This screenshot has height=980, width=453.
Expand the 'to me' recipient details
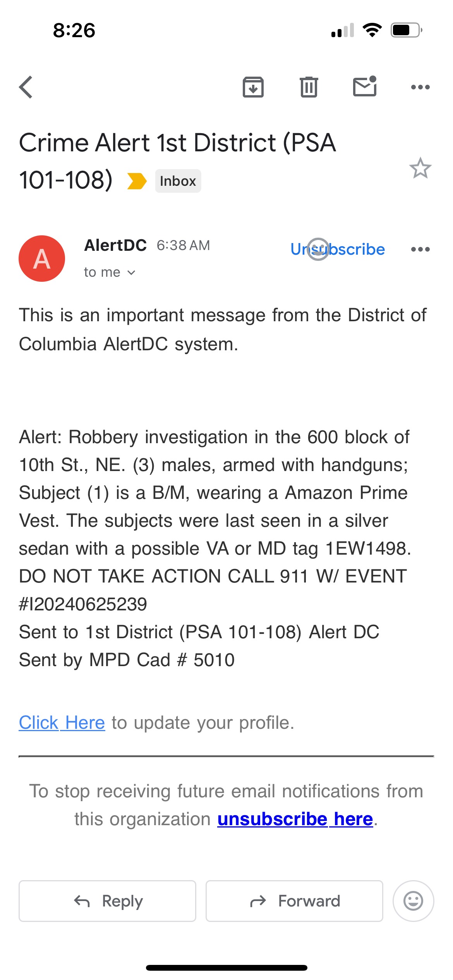point(110,272)
